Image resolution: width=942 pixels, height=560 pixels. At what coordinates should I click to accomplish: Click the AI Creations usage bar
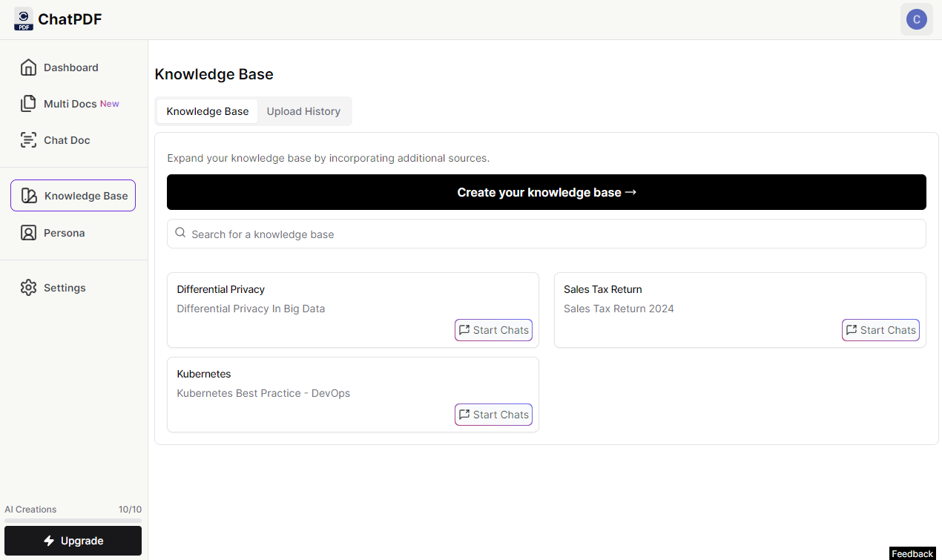click(x=73, y=520)
